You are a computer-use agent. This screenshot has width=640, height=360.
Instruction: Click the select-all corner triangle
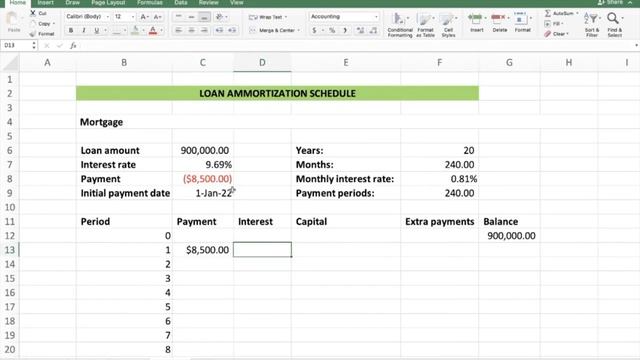(11, 63)
